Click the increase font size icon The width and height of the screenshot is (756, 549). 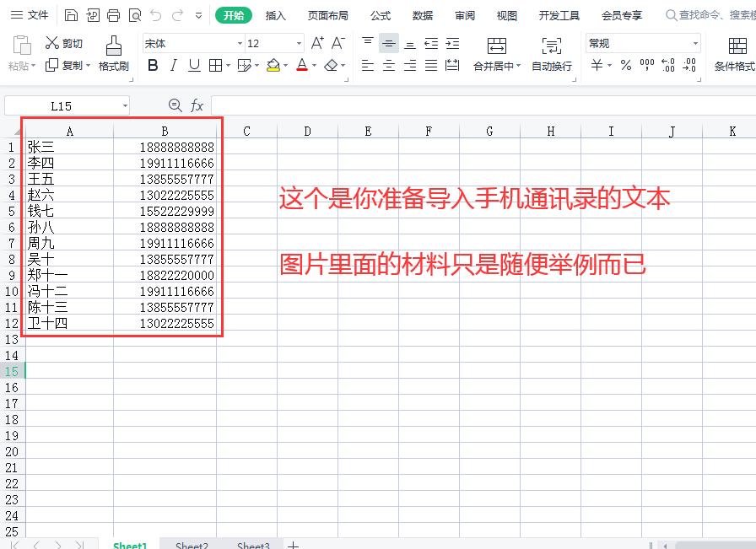pos(316,42)
